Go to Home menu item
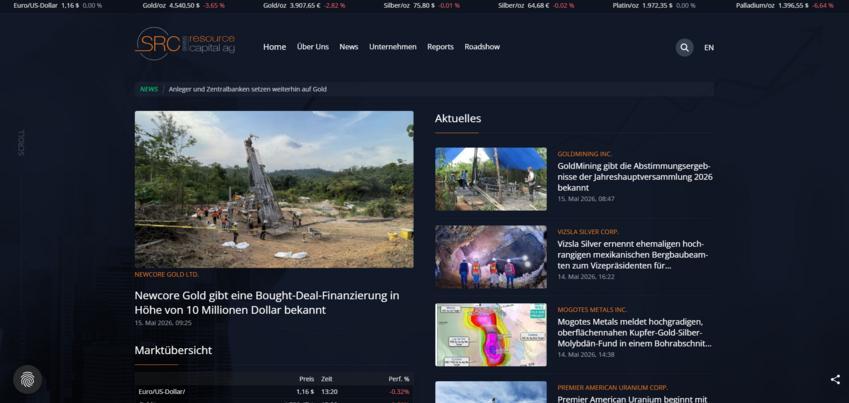The image size is (849, 403). pos(275,47)
